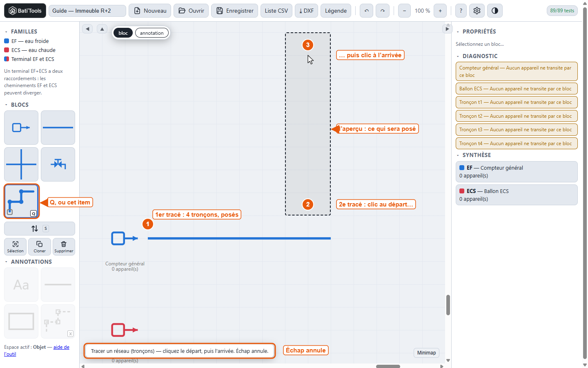
Task: Collapse the SYNTHÈSE section
Action: [458, 155]
